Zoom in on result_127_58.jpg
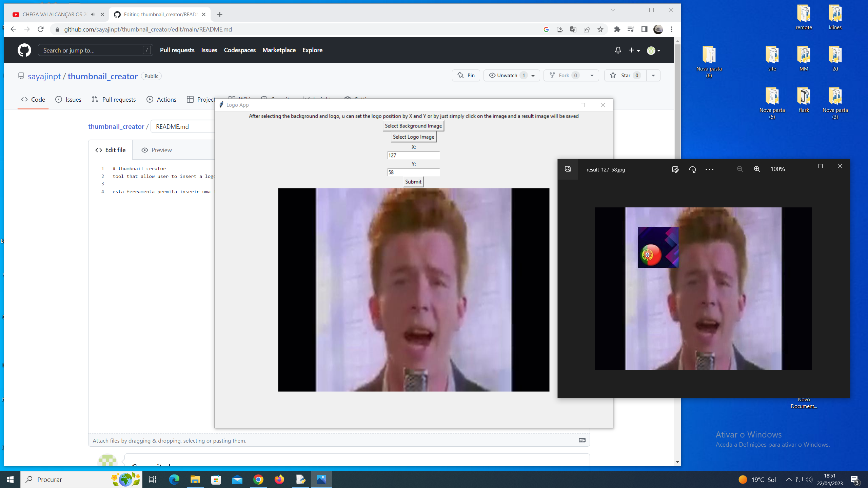The image size is (868, 488). point(757,169)
